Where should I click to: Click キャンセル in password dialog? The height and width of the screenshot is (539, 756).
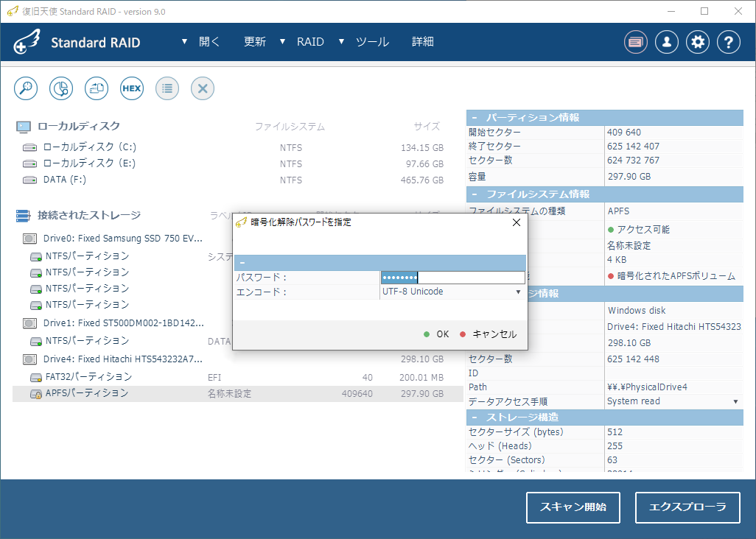(x=489, y=334)
